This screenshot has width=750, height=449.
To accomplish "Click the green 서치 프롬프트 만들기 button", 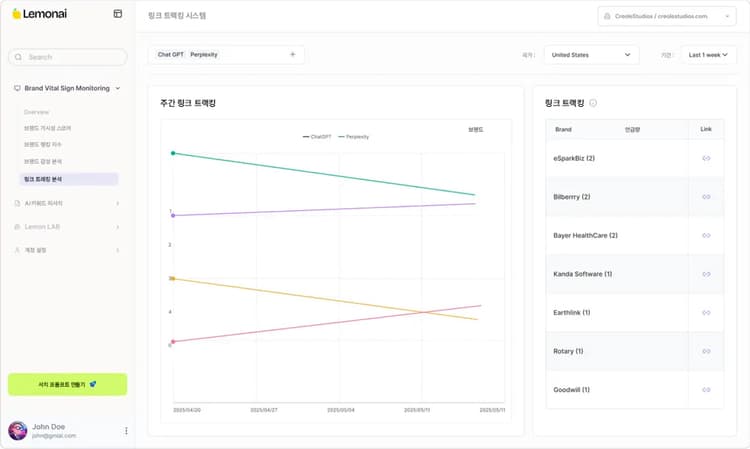I will [67, 384].
